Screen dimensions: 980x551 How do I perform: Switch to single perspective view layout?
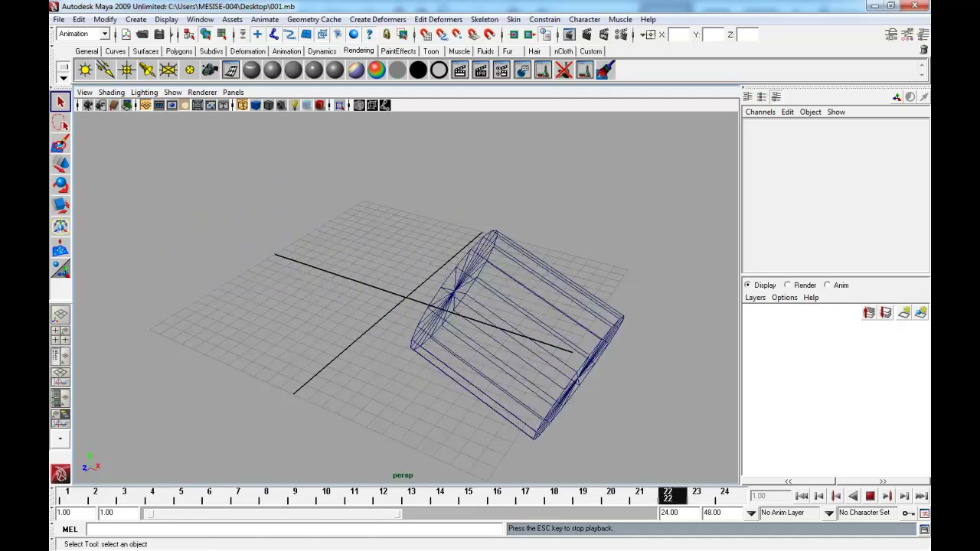pos(60,315)
